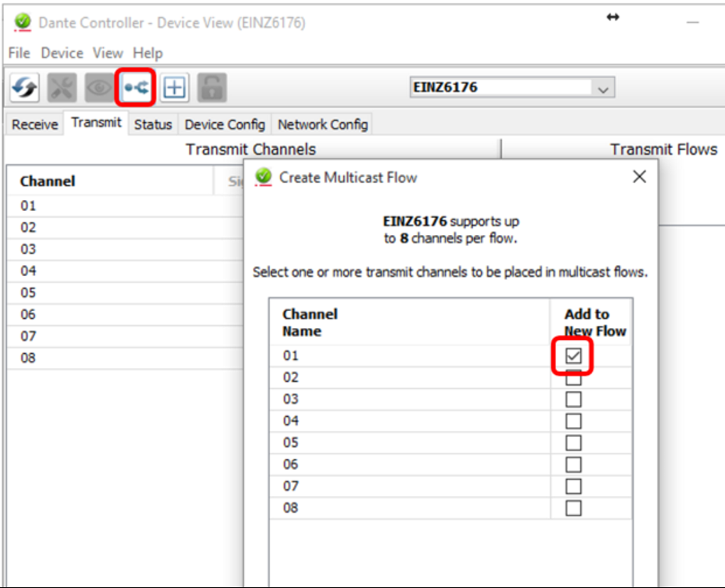
Task: Switch to the Status tab
Action: 153,124
